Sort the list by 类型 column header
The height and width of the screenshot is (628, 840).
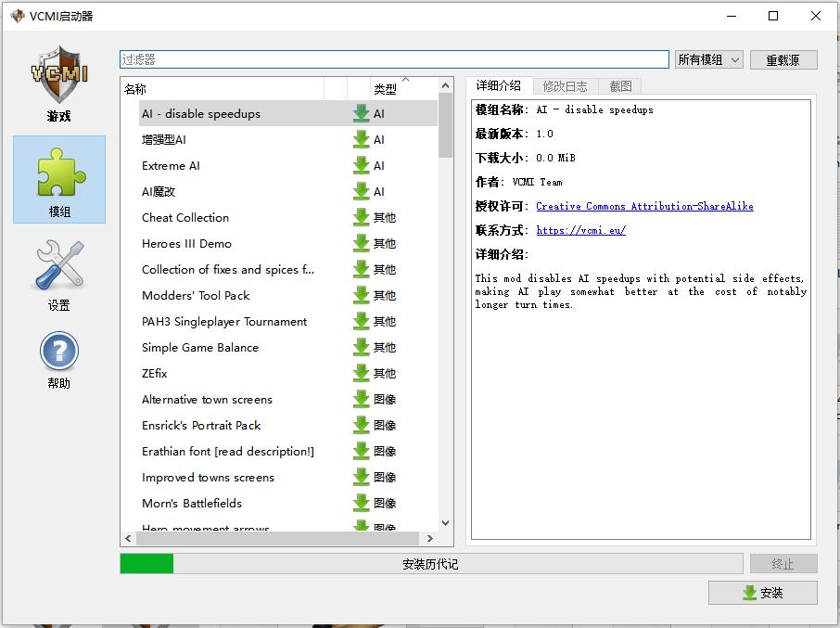[385, 89]
